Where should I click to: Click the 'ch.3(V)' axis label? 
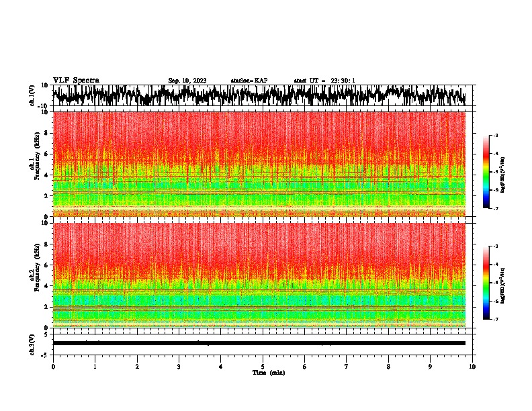(x=32, y=345)
